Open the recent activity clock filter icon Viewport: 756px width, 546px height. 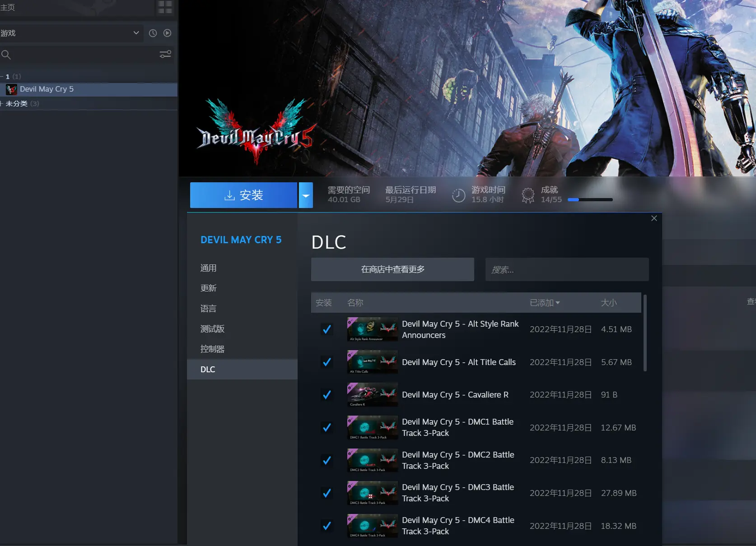153,33
